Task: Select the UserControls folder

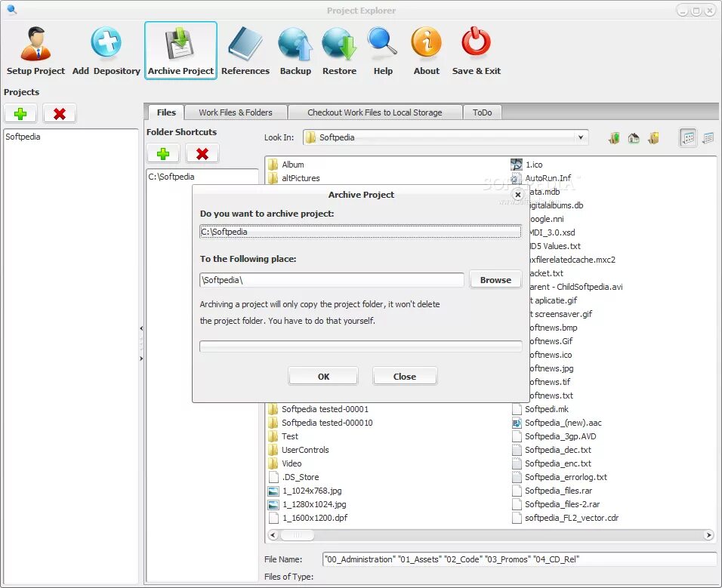Action: (298, 450)
